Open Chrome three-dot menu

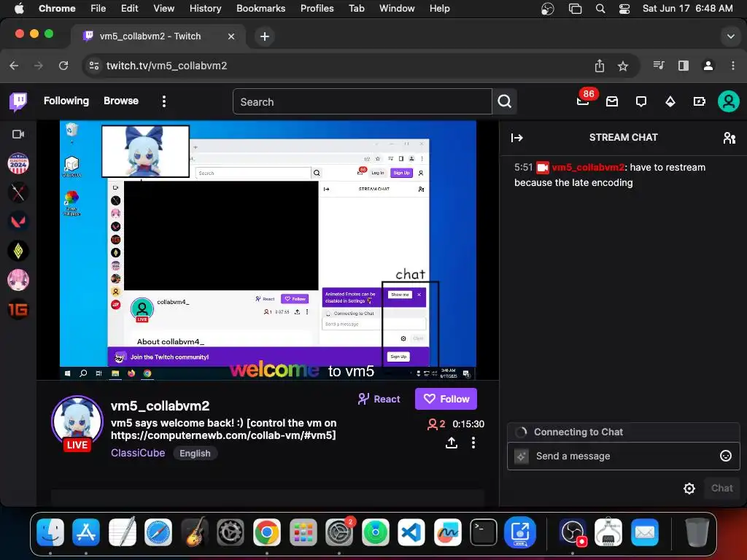click(x=732, y=66)
